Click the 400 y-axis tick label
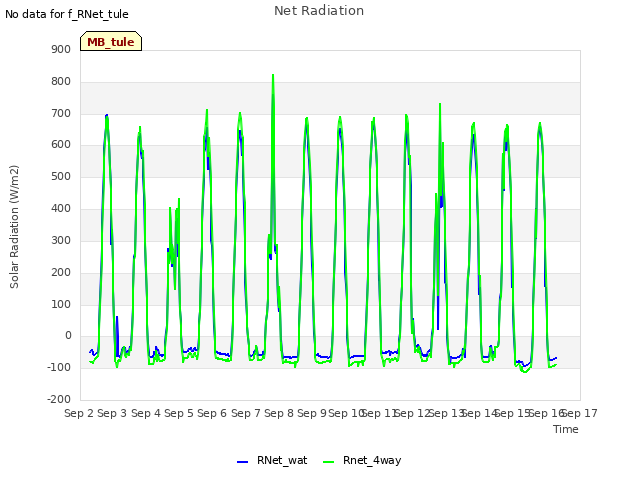This screenshot has height=480, width=640. [61, 209]
